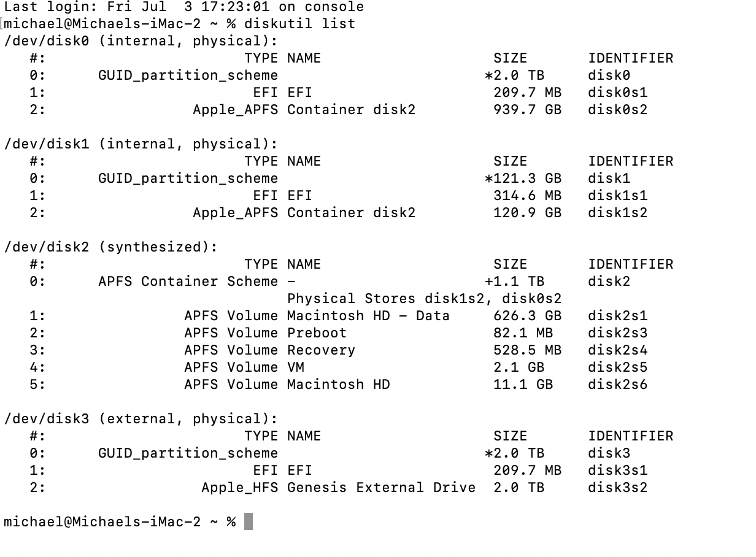Click the /dev/disk3 (external, physical) header
The width and height of the screenshot is (756, 557).
141,419
